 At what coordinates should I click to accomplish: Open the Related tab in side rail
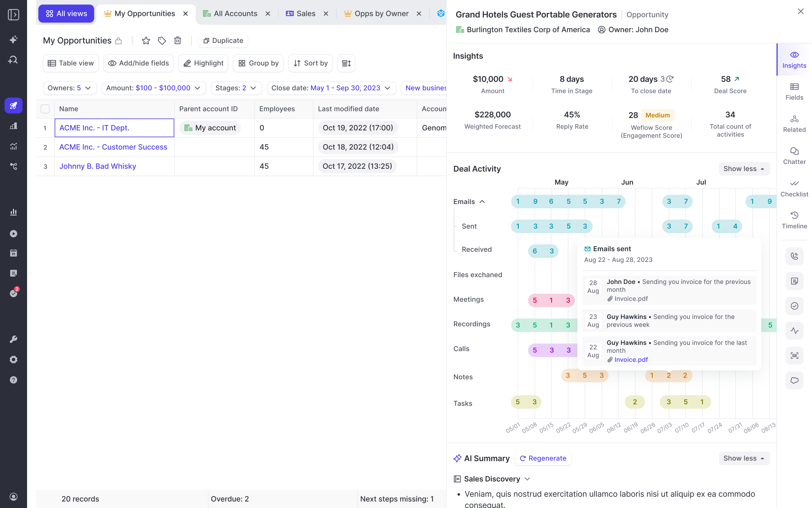tap(794, 124)
